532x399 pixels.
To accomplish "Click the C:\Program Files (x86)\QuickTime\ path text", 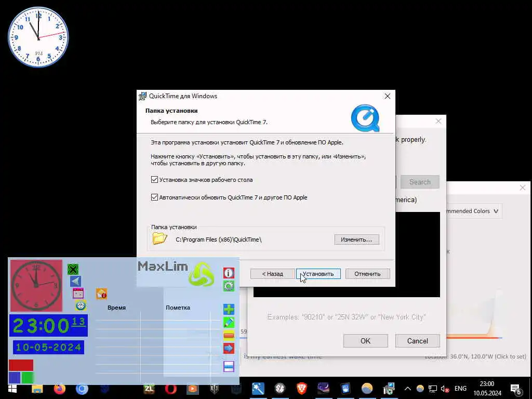I will 219,240.
